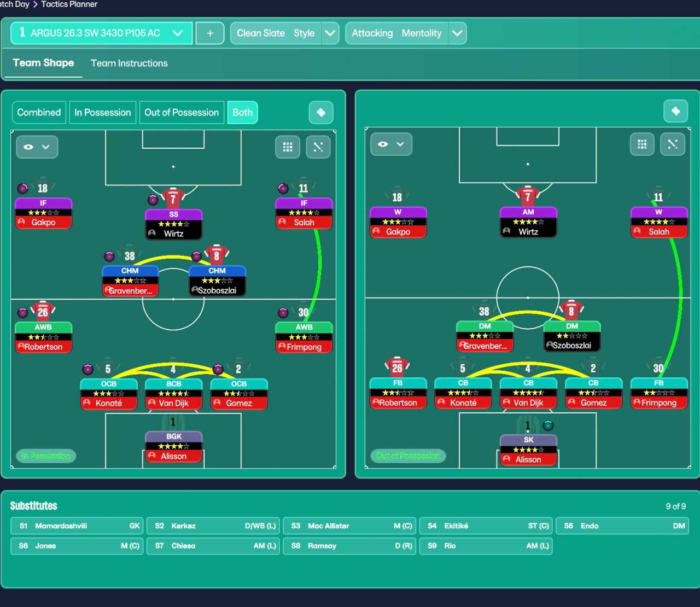700x607 pixels.
Task: Select the In Possession view toggle
Action: (x=103, y=112)
